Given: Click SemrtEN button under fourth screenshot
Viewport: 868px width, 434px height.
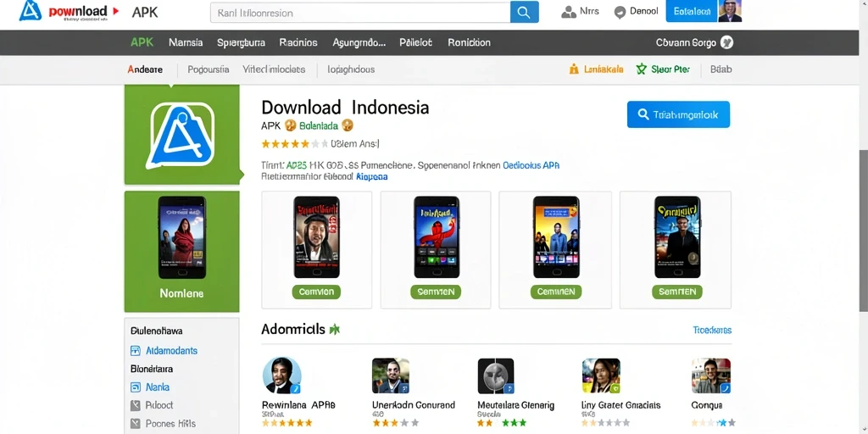Looking at the screenshot, I should (x=677, y=292).
